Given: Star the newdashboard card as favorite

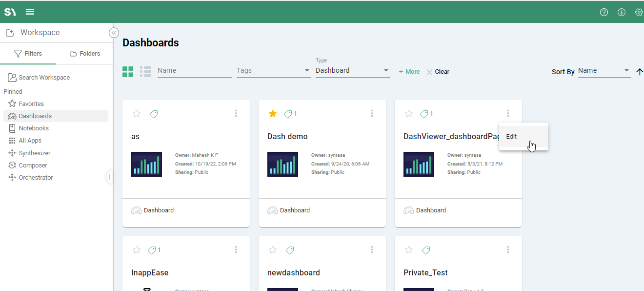Looking at the screenshot, I should [273, 250].
